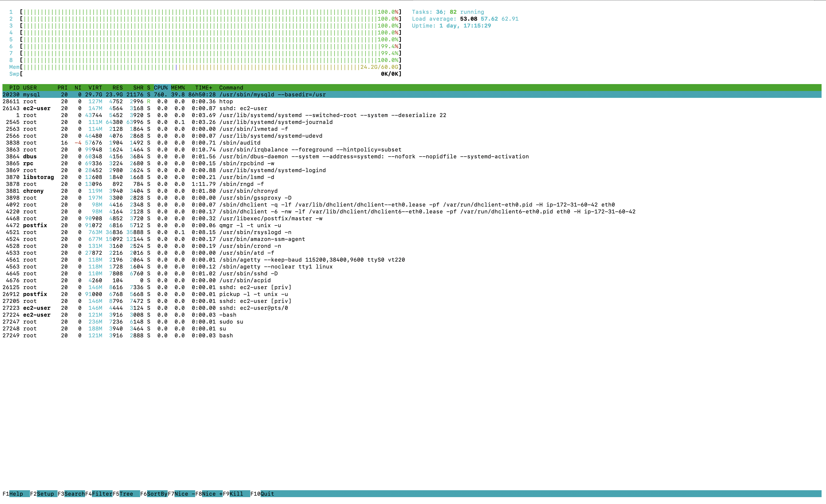Select the sshd ec2-user@pts/0 row
The width and height of the screenshot is (826, 504).
coord(412,308)
